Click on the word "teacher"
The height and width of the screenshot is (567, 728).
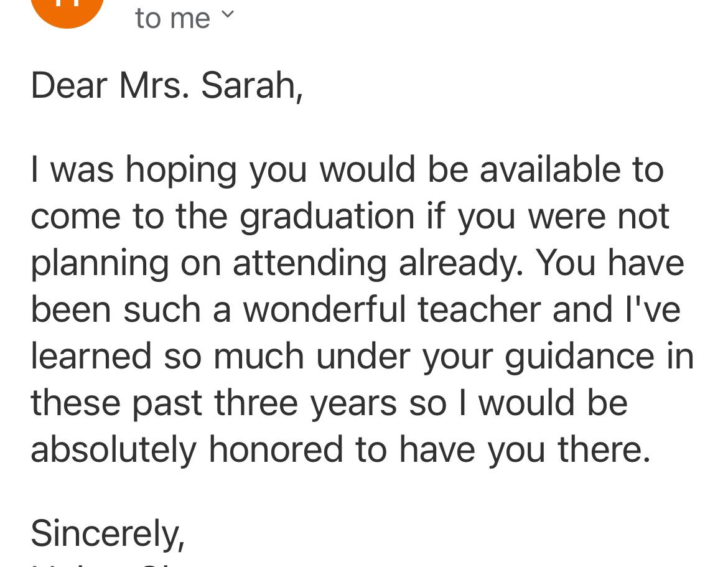479,309
